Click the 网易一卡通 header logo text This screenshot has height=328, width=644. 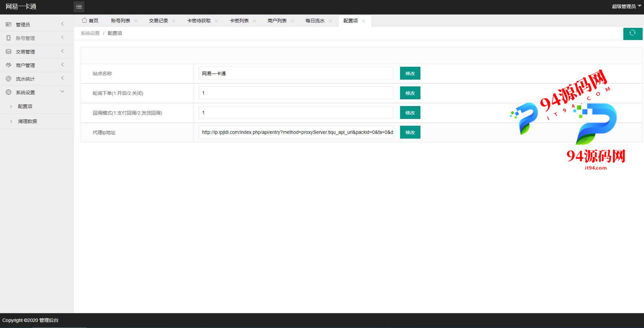21,6
